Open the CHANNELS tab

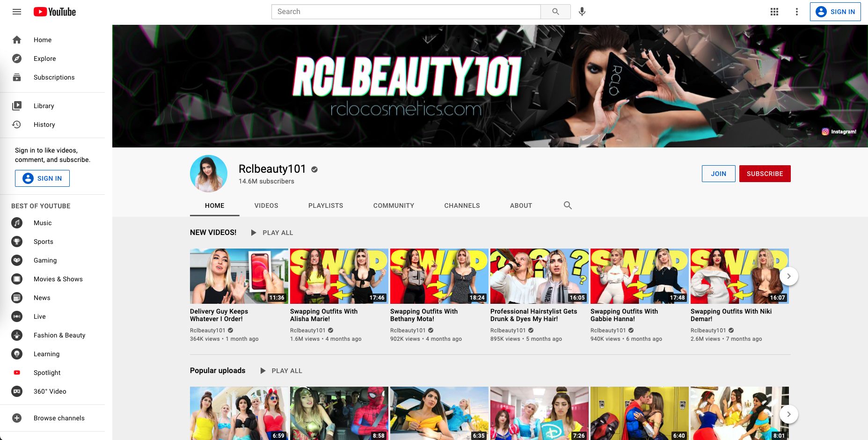pyautogui.click(x=462, y=205)
